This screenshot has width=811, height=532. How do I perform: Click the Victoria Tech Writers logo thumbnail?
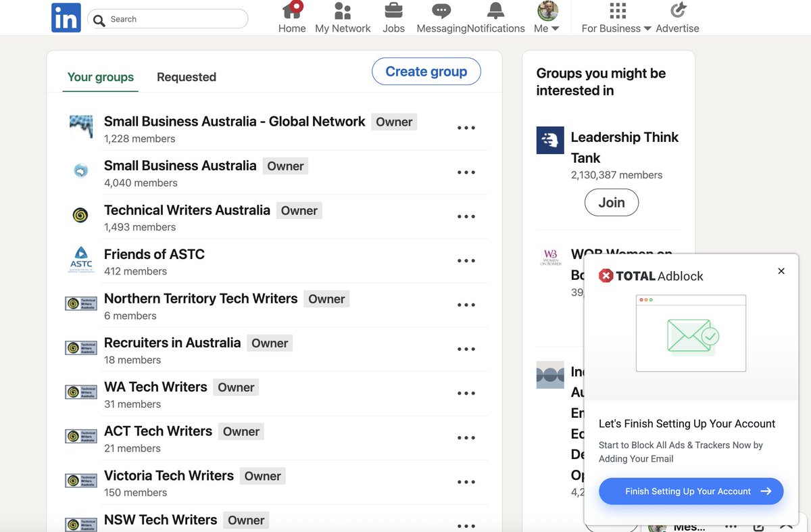(x=81, y=481)
